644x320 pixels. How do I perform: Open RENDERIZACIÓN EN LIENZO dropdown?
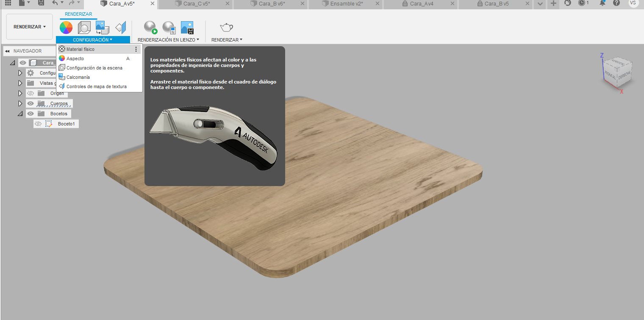168,40
